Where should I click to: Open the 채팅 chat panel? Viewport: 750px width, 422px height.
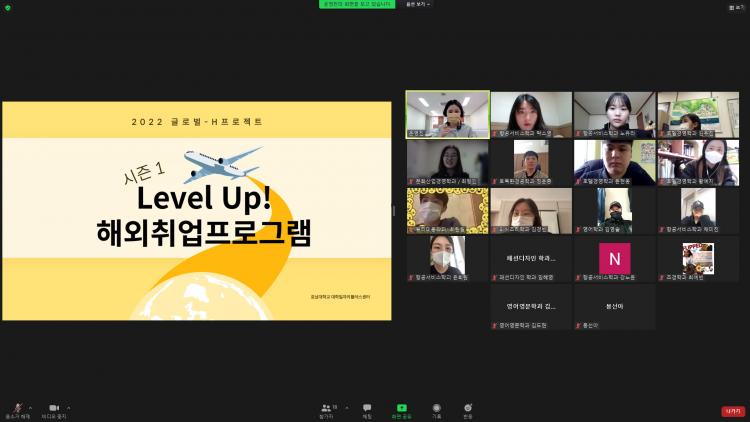pyautogui.click(x=367, y=408)
